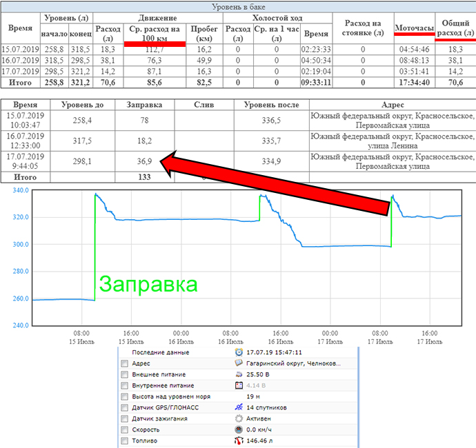
Task: Click the fuel gauge icon by 146.46 л
Action: pos(239,440)
